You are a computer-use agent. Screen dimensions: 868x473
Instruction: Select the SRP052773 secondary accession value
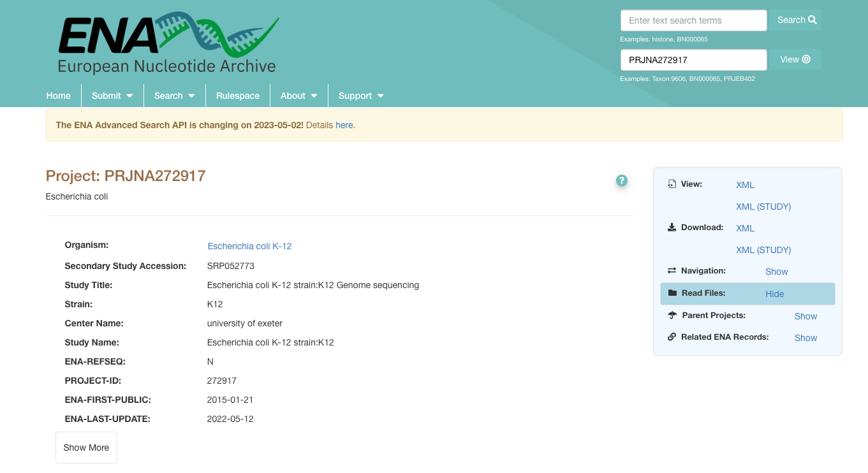[x=231, y=266]
